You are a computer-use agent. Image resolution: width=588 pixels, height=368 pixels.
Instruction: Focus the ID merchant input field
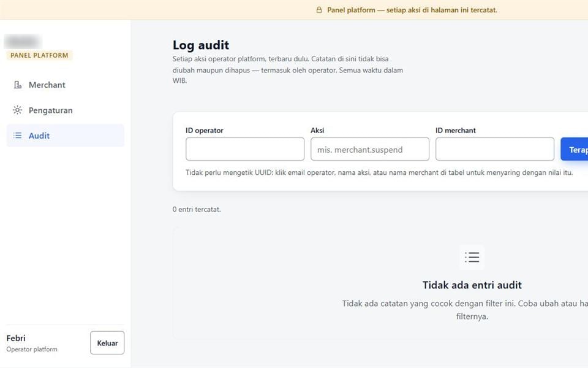tap(495, 149)
